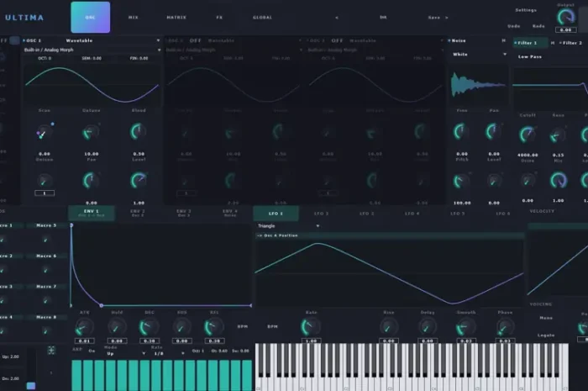Open the arp Rate 1/8 dropdown
This screenshot has width=588, height=391.
click(169, 353)
